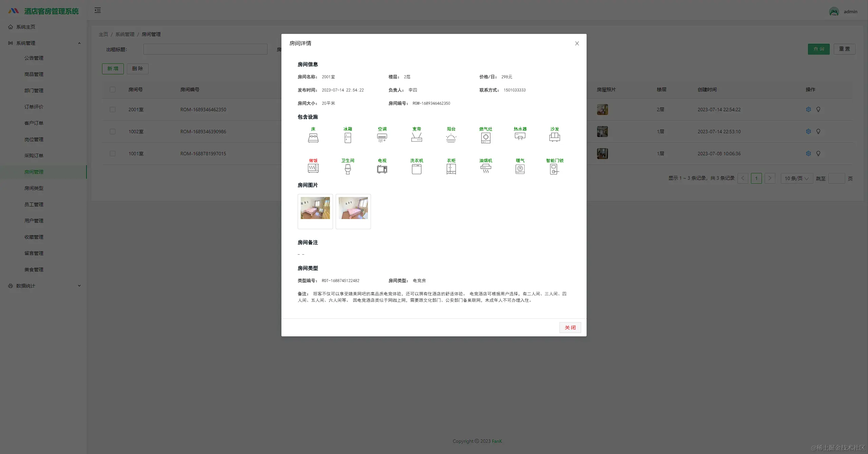Image resolution: width=868 pixels, height=454 pixels.
Task: Click the refrigerator facility icon
Action: (x=348, y=138)
